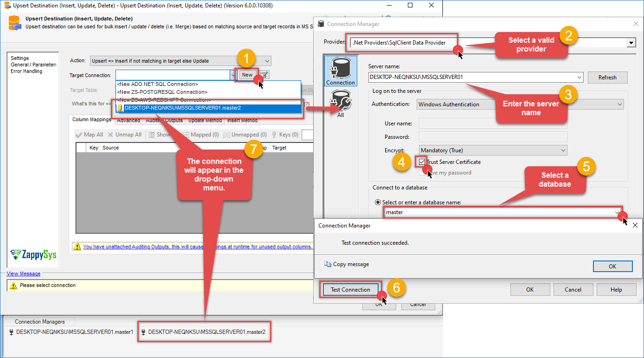The image size is (644, 358).
Task: Expand the Encrypt dropdown
Action: pyautogui.click(x=563, y=150)
